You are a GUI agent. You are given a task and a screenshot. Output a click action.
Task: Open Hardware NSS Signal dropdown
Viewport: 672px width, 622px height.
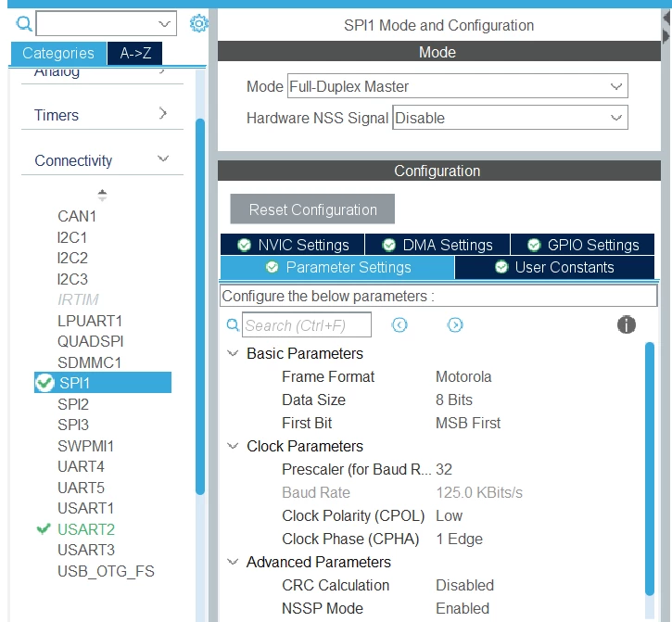(x=510, y=118)
